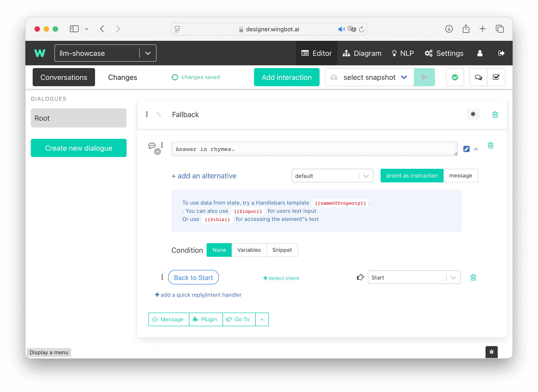Click the green check validation icon
Image resolution: width=538 pixels, height=392 pixels.
pyautogui.click(x=455, y=77)
